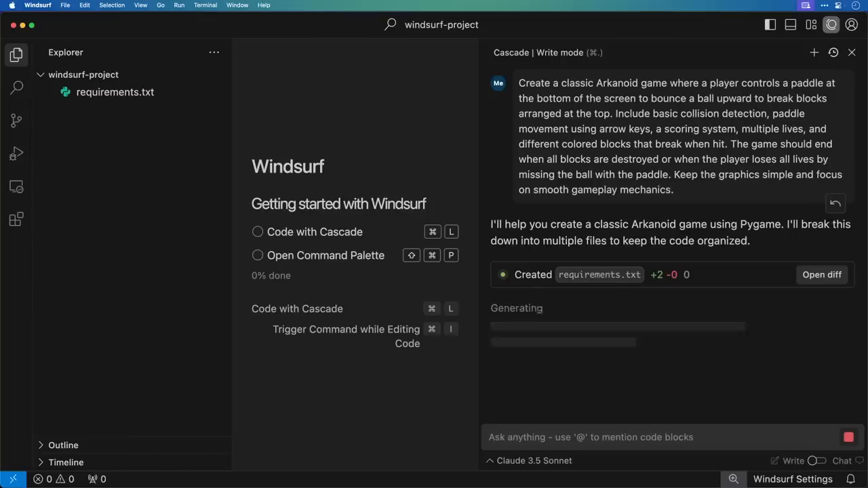Click the requirements.txt file chip in Cascade
The height and width of the screenshot is (488, 868).
(x=599, y=274)
